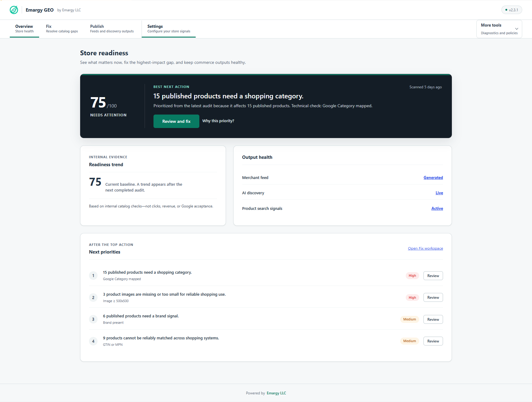Click the v2.3.1 version badge

click(x=512, y=10)
